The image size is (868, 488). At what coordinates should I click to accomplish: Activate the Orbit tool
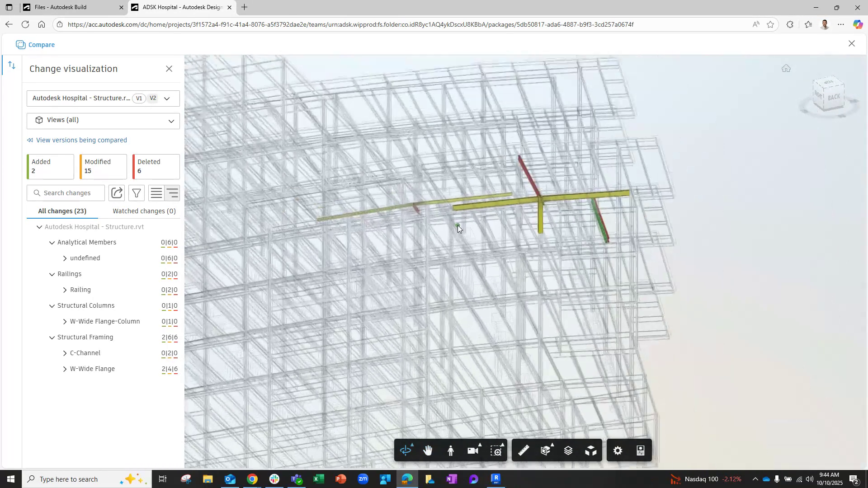tap(406, 450)
